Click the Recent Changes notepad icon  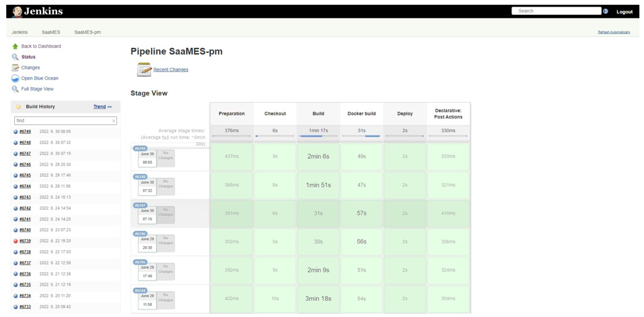click(x=144, y=70)
